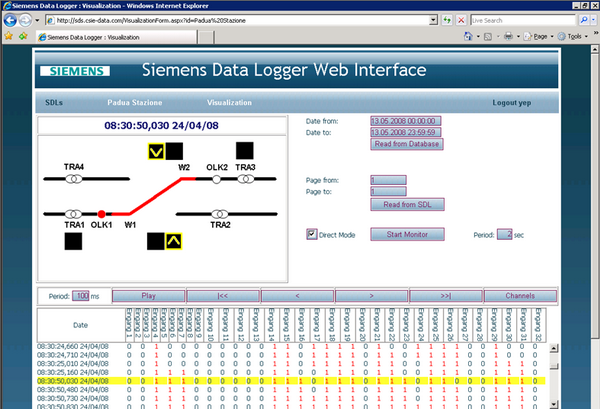
Task: Click the playback Period milliseconds field
Action: click(x=81, y=296)
